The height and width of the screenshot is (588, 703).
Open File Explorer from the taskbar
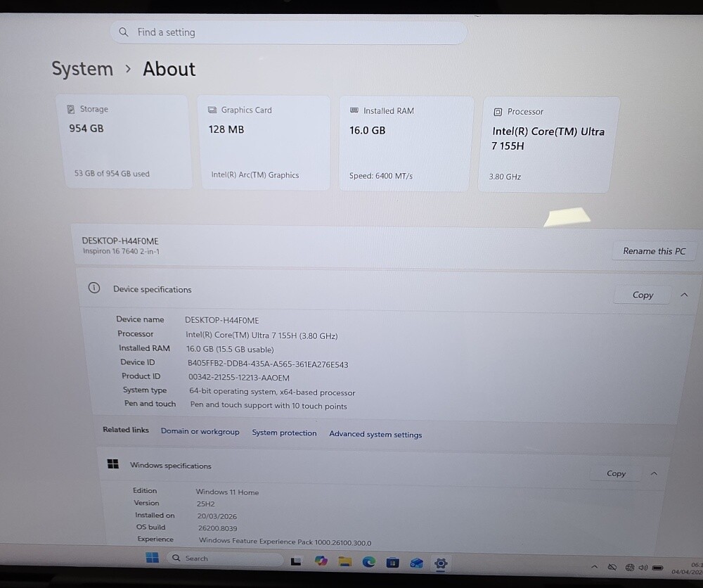pos(344,561)
